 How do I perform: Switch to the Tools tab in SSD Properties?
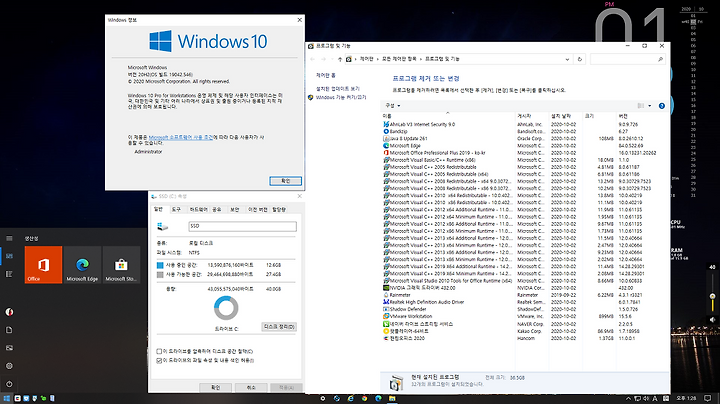point(176,209)
